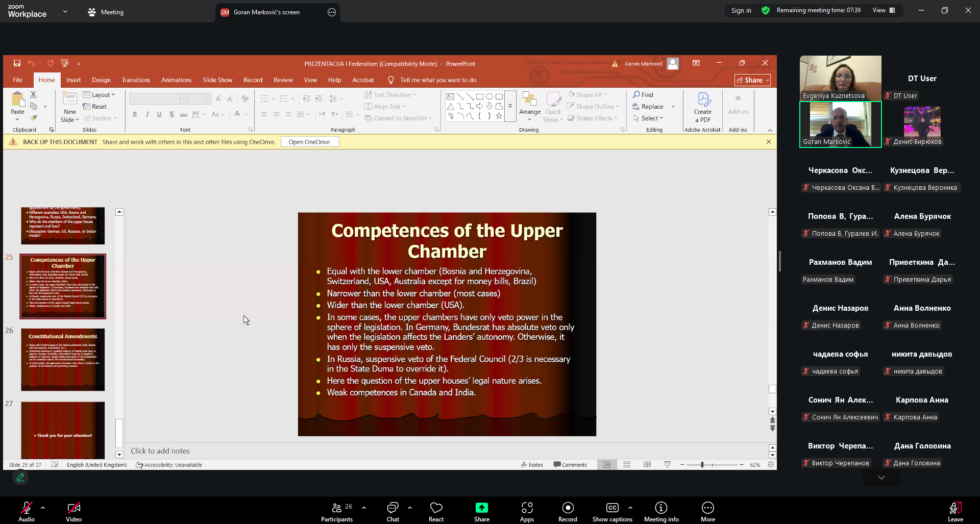
Task: Expand audio options arrow beside Audio
Action: coord(43,508)
